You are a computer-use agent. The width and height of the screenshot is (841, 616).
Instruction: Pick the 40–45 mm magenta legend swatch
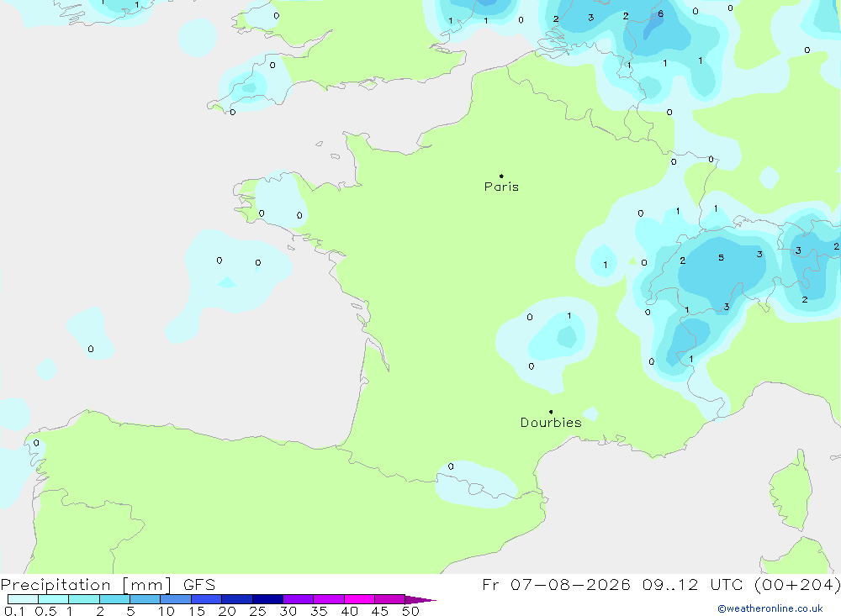pos(359,599)
